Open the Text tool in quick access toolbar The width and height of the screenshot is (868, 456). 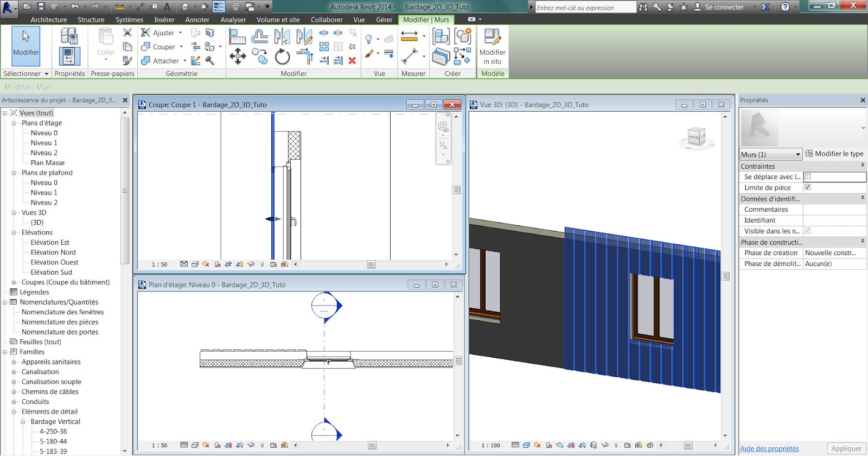pos(167,7)
